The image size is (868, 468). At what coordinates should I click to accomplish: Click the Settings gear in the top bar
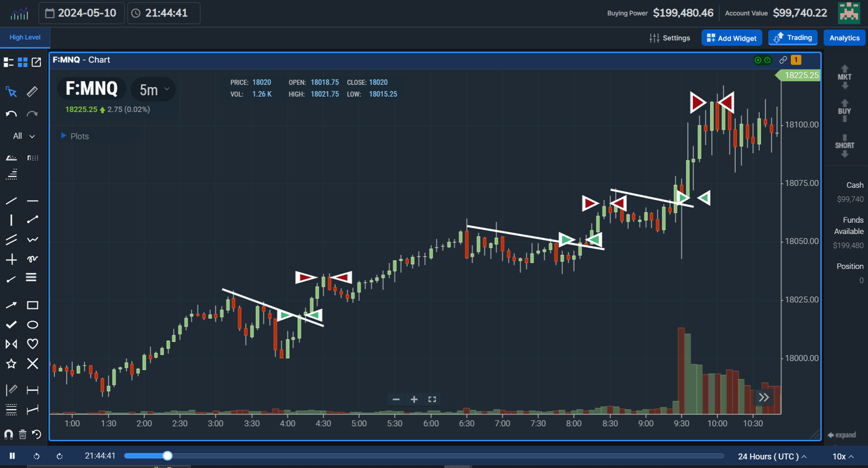[670, 37]
